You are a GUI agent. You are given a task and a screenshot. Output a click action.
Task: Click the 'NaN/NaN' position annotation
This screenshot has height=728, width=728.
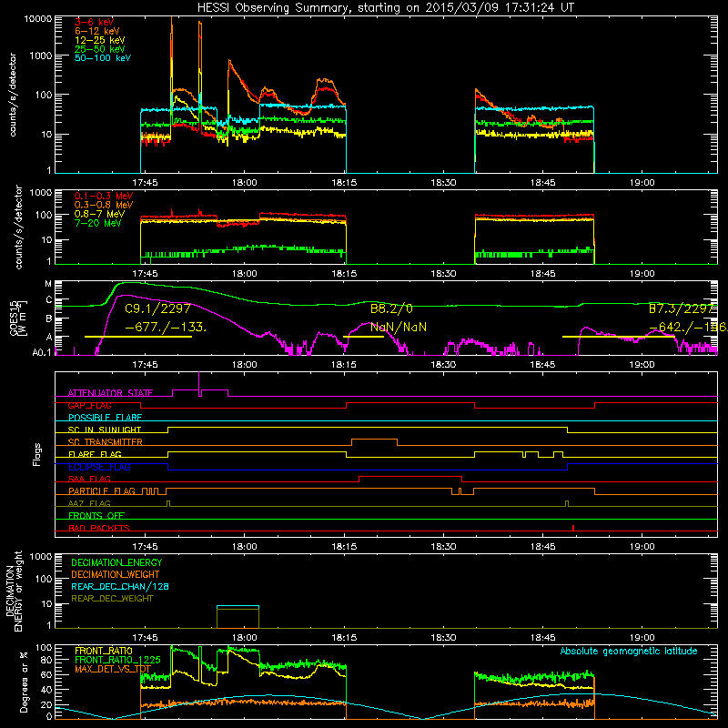(399, 328)
